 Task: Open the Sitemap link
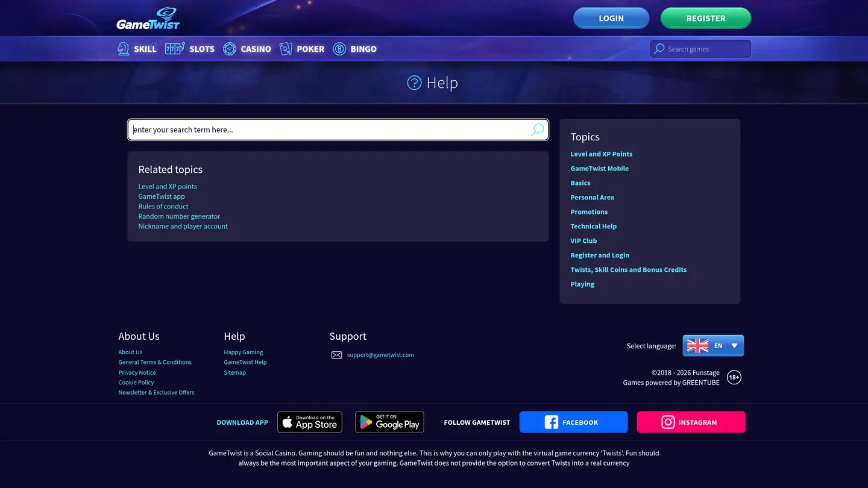[x=235, y=372]
